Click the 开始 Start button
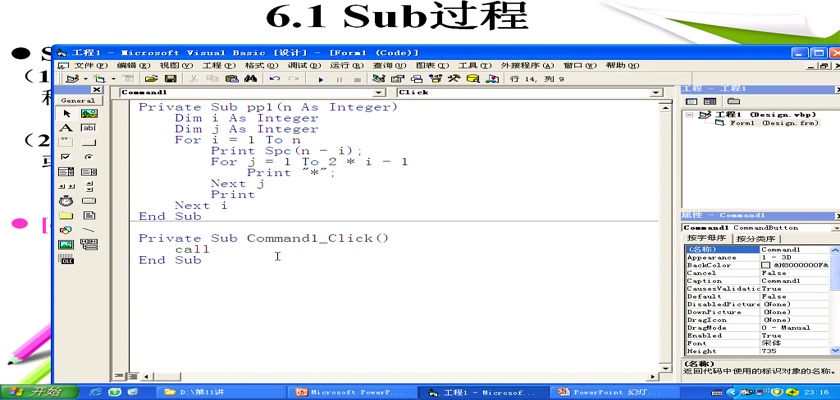This screenshot has height=400, width=840. click(x=40, y=392)
